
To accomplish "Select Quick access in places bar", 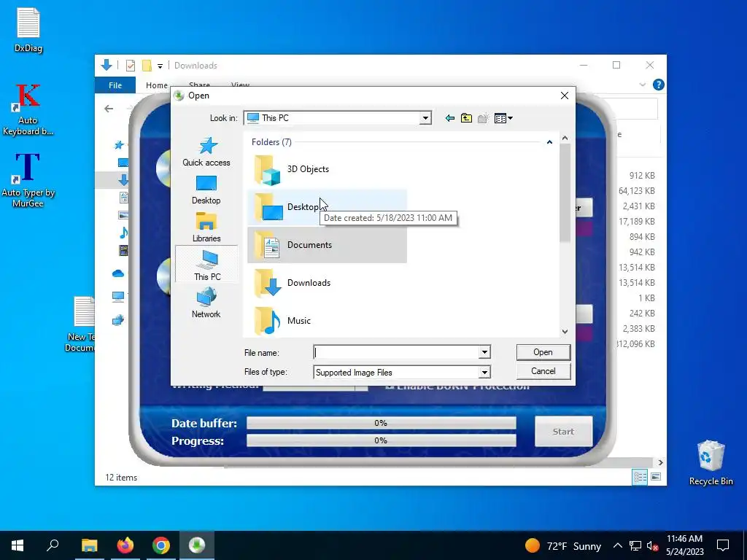I will [206, 152].
